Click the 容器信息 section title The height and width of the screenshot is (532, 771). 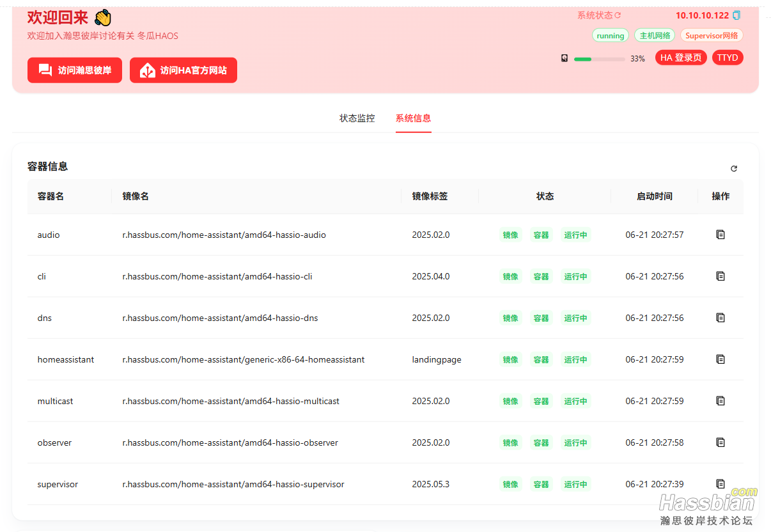(x=48, y=166)
